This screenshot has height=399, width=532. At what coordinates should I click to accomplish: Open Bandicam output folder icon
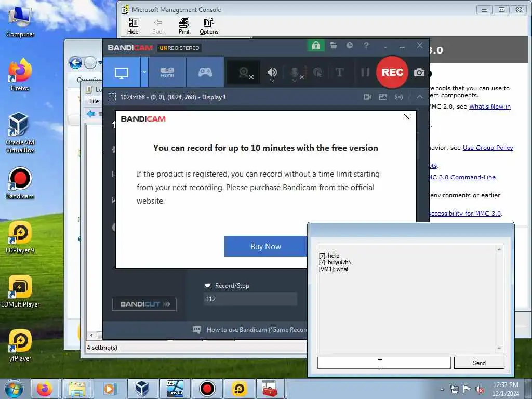tap(333, 45)
